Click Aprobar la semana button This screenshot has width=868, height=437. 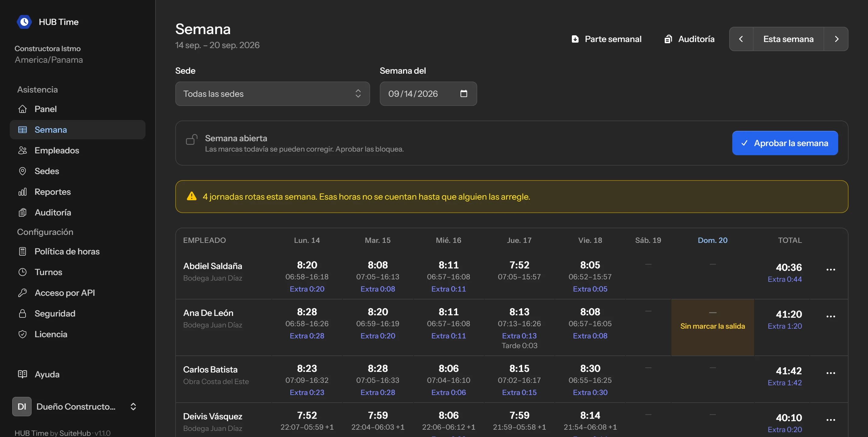coord(785,143)
